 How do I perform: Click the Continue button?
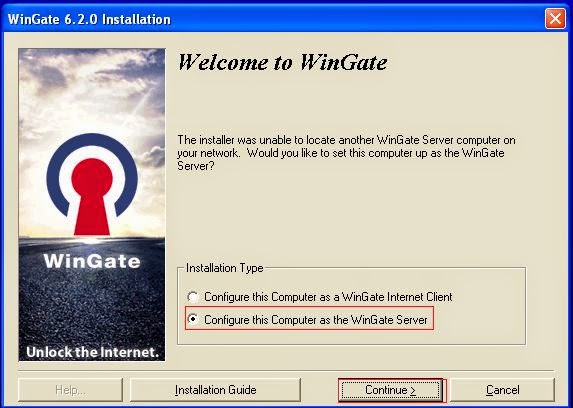pyautogui.click(x=390, y=390)
